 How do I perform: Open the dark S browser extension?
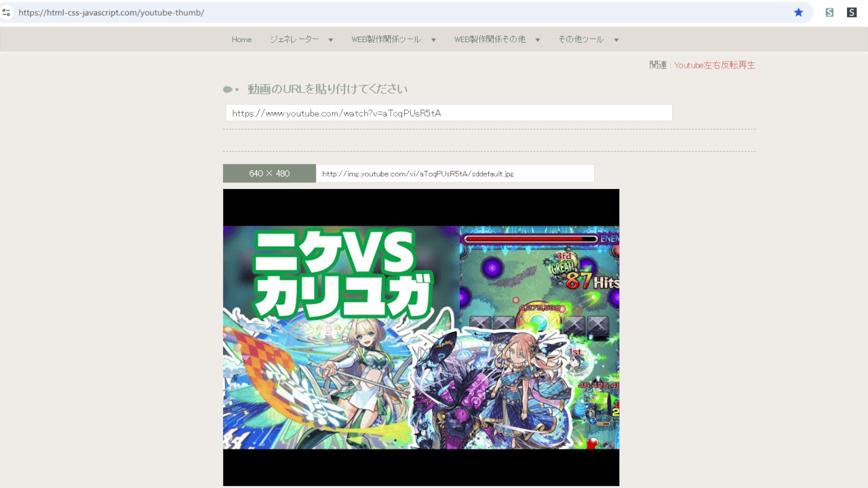click(852, 12)
